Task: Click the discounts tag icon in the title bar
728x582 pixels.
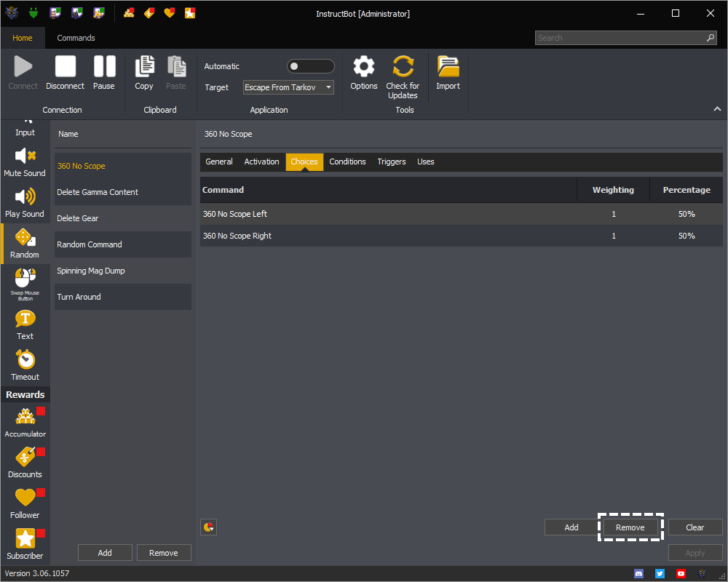Action: point(149,13)
